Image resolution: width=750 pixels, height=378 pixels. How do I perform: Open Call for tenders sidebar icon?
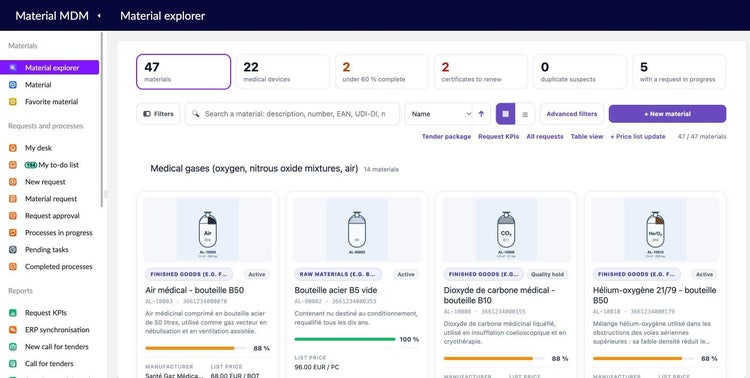(13, 364)
